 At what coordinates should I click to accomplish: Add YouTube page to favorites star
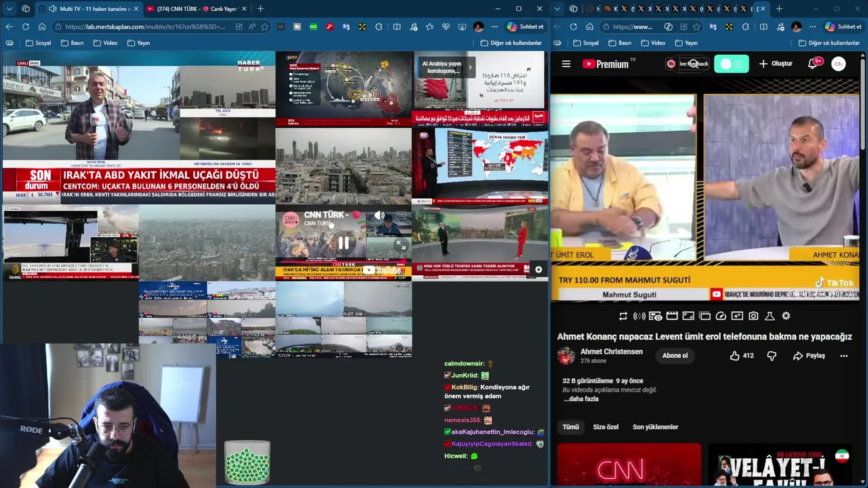coord(696,26)
